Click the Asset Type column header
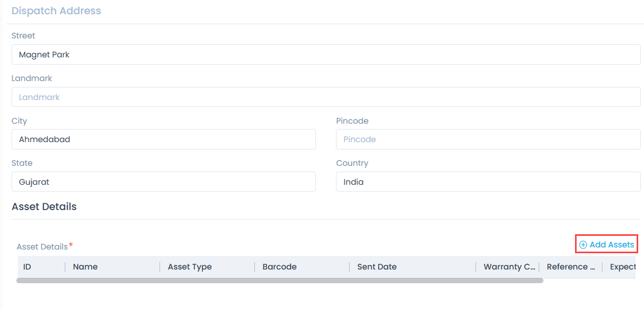Viewport: 644px width, 309px height. [x=190, y=267]
